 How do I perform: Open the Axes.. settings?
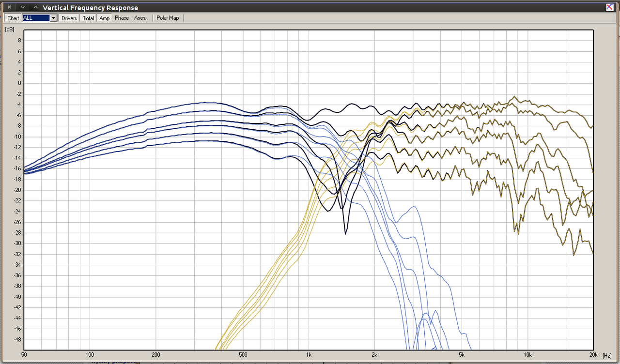point(141,18)
